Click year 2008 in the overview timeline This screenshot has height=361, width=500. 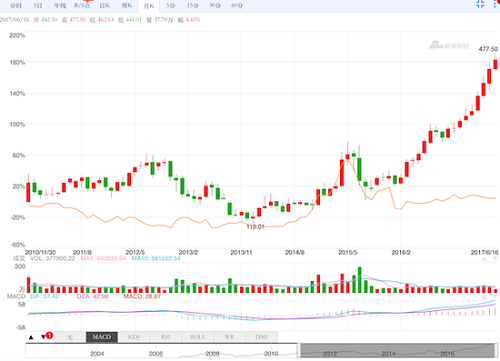(x=212, y=354)
